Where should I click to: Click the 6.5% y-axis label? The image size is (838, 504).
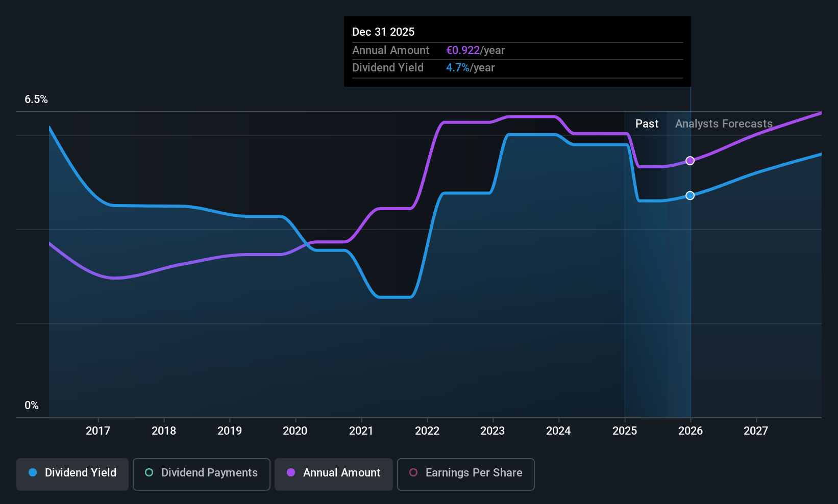pyautogui.click(x=36, y=99)
